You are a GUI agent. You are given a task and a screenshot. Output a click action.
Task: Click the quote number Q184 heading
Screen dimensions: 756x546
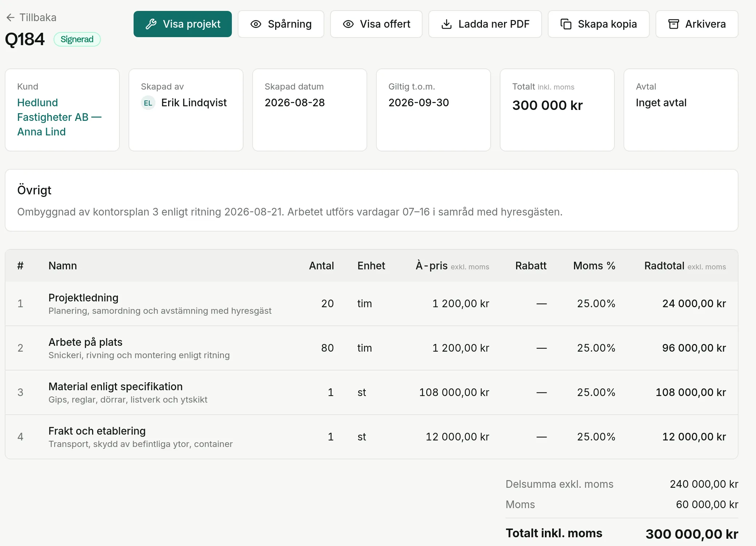click(x=25, y=39)
